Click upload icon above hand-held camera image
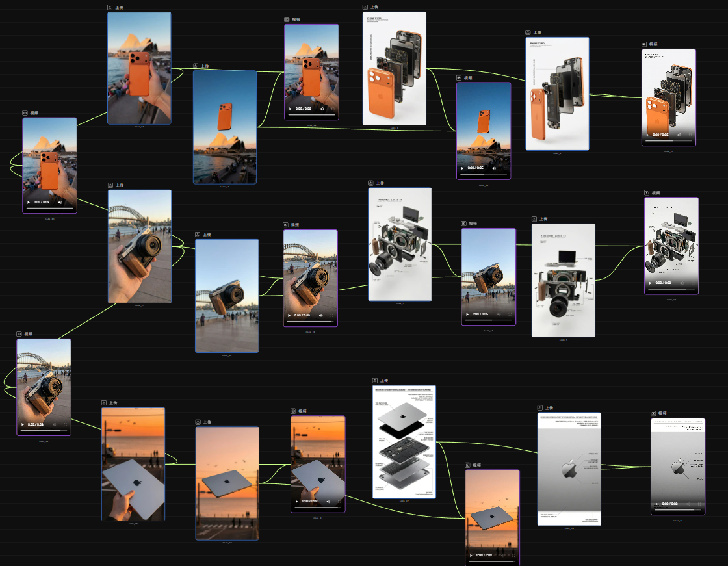 point(110,185)
